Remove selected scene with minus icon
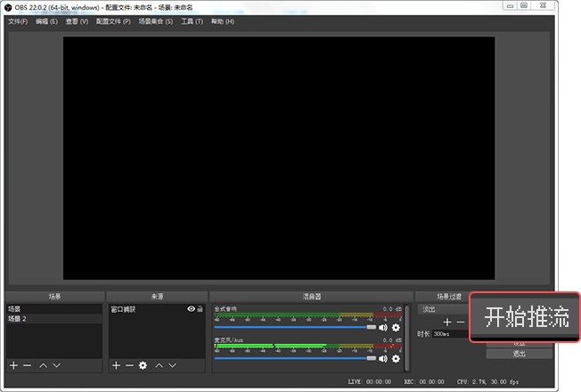This screenshot has width=581, height=392. (x=27, y=365)
